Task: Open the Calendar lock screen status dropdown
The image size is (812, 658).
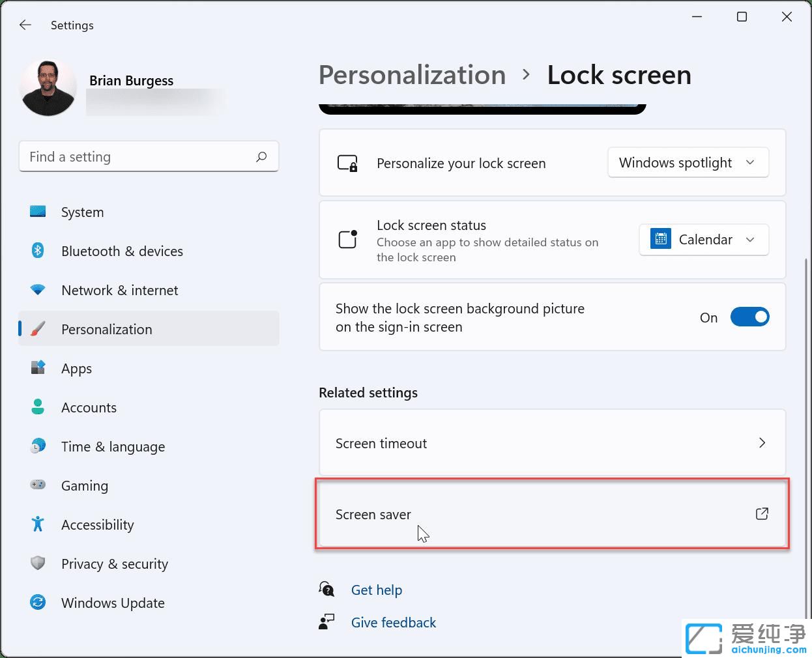Action: click(x=703, y=240)
